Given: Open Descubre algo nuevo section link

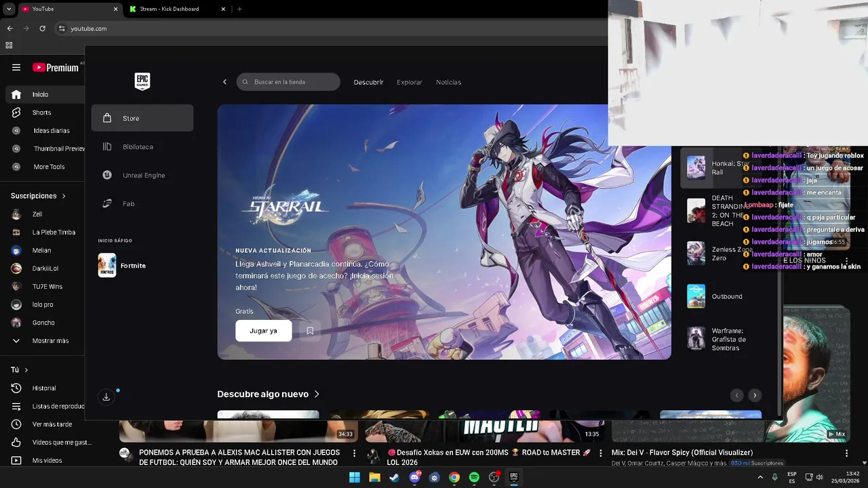Looking at the screenshot, I should [x=269, y=394].
